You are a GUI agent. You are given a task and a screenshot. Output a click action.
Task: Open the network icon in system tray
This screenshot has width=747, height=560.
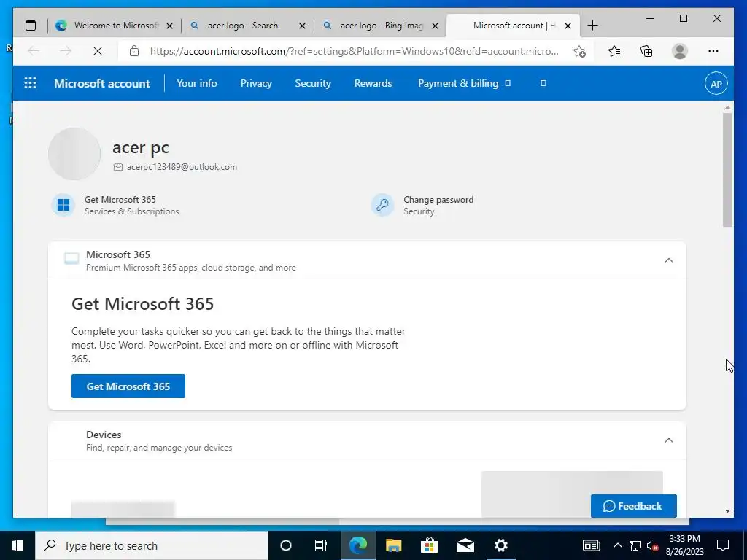click(x=635, y=546)
